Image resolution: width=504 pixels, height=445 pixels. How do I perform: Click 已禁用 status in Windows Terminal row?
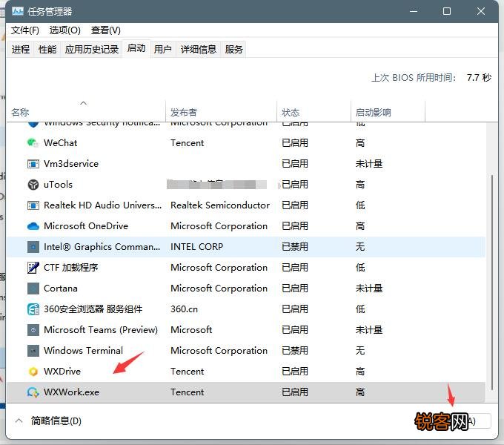(295, 351)
